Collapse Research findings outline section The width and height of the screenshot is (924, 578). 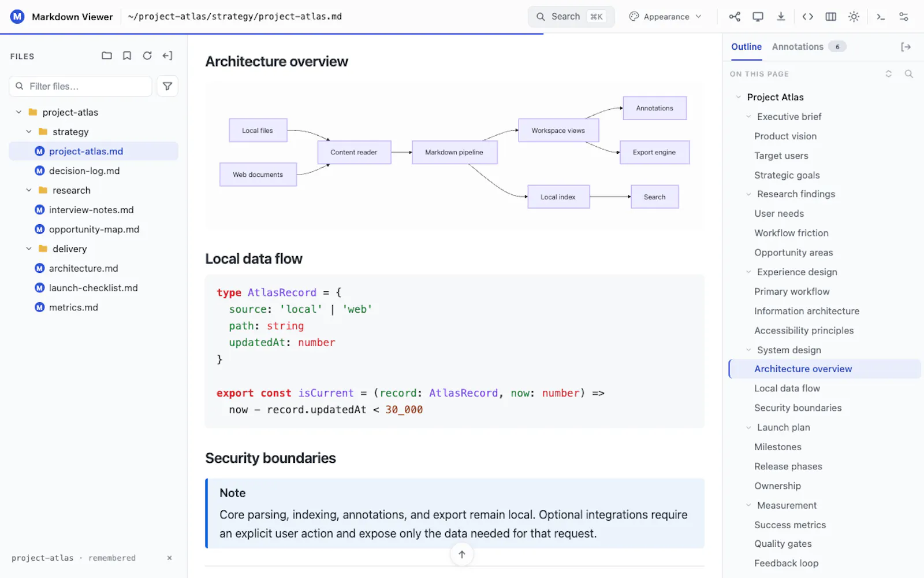click(x=748, y=194)
